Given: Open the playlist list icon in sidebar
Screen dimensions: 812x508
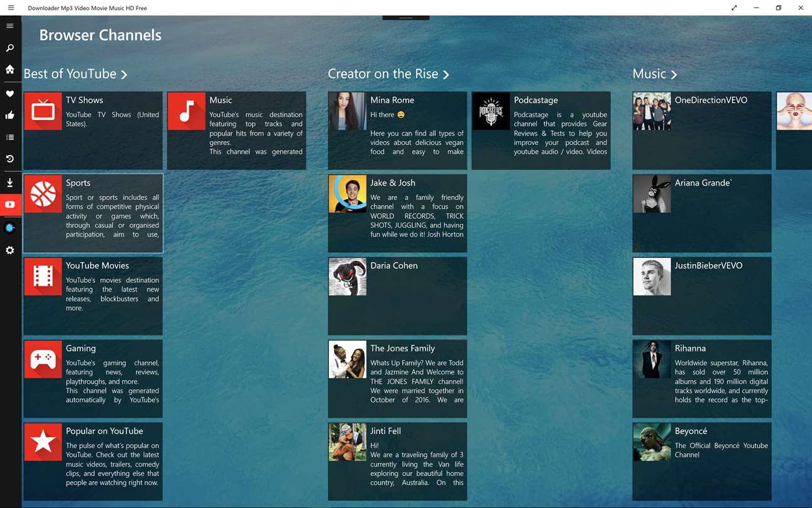Looking at the screenshot, I should pos(9,137).
